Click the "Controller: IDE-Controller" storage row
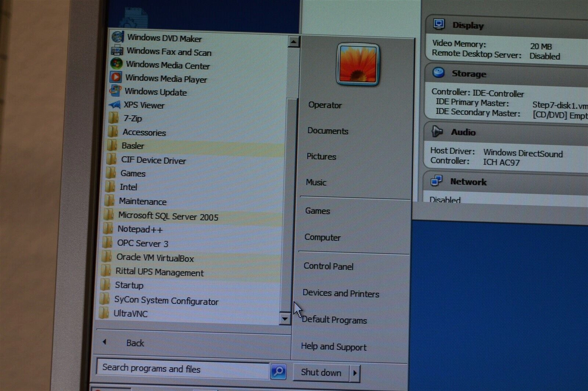 click(x=477, y=93)
